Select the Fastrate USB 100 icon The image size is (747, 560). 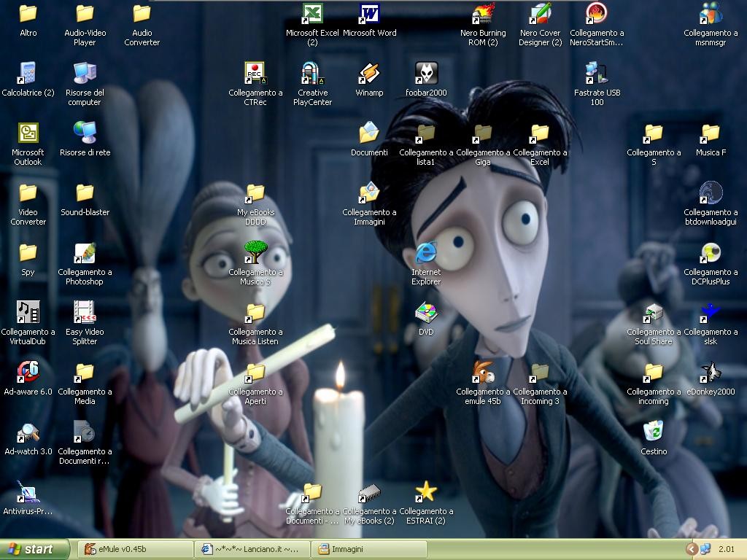597,74
